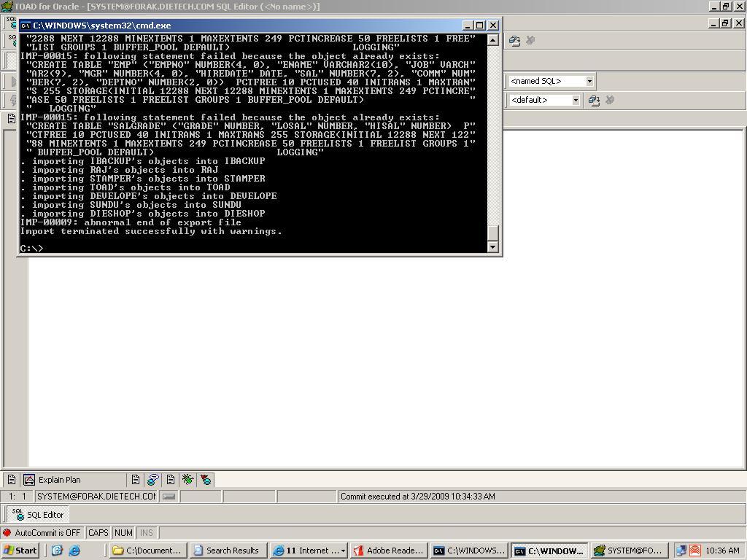
Task: Click the editor tab document icon at left edge
Action: coord(12,118)
